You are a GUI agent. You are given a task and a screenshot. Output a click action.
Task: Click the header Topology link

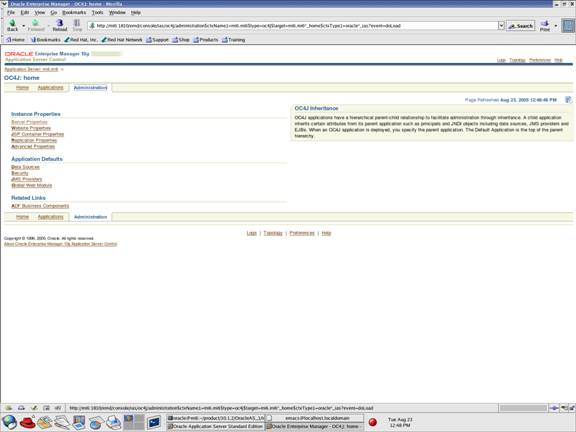(517, 60)
